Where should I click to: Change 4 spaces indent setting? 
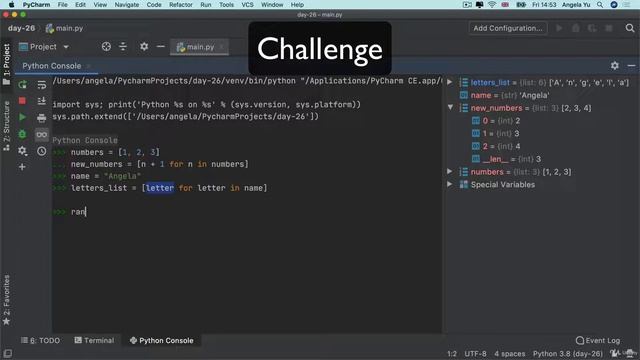click(x=510, y=353)
